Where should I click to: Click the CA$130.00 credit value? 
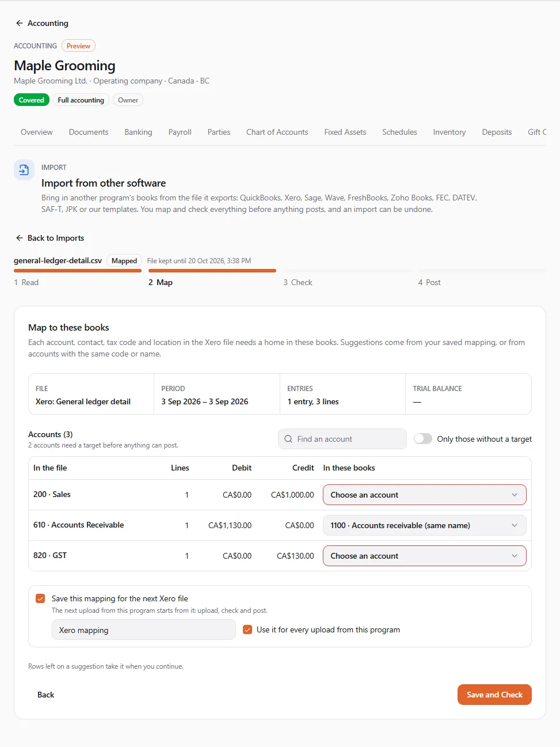point(295,556)
